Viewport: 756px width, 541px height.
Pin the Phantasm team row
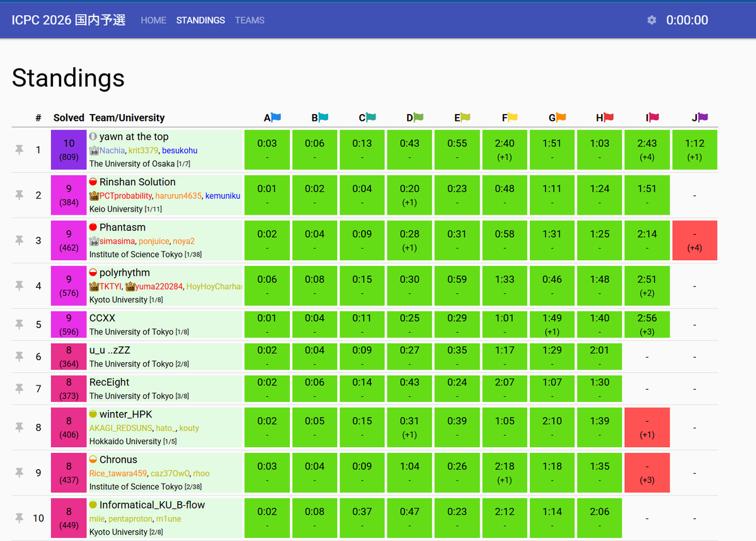(x=20, y=241)
